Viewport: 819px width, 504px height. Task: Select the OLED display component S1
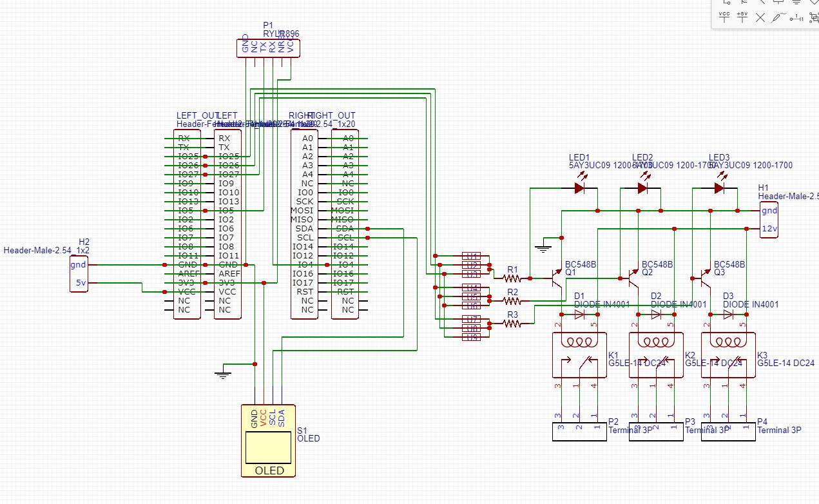tap(269, 441)
